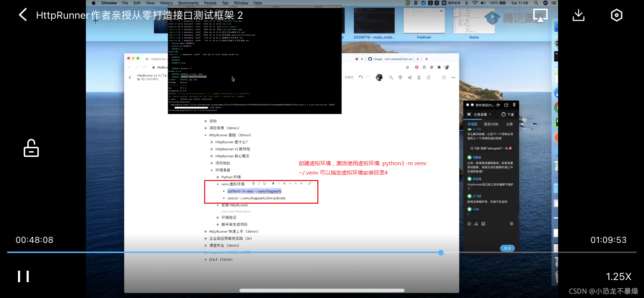Viewport: 644px width, 298px height.
Task: Open the emoji picker in chat
Action: click(469, 224)
